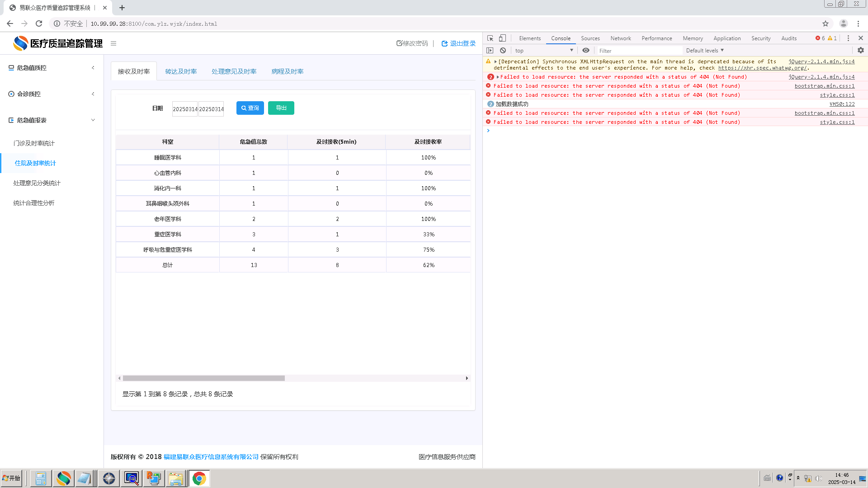Open the top context selector dropdown
This screenshot has width=868, height=488.
(544, 51)
